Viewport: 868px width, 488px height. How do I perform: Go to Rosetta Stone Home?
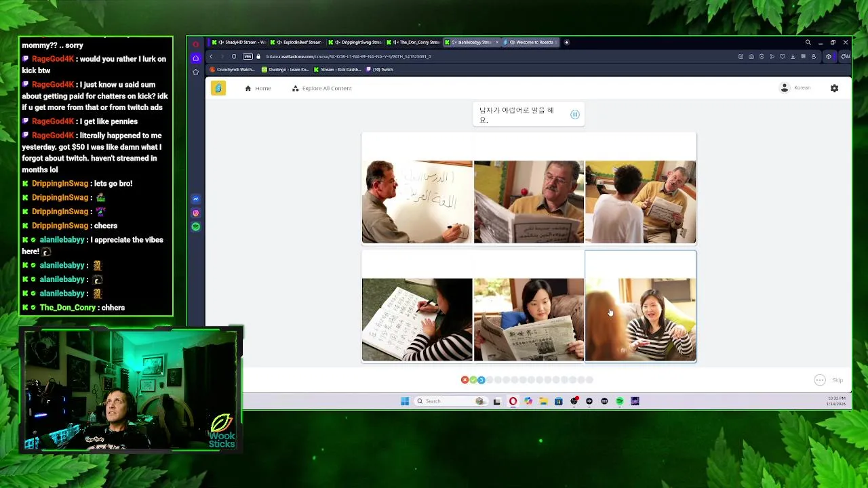tap(258, 88)
